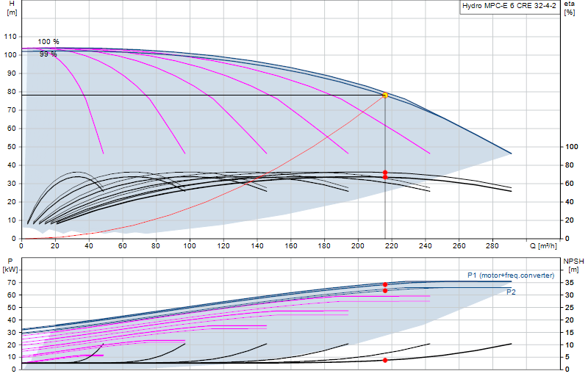Image resolution: width=588 pixels, height=382 pixels.
Task: Click the 10 tick on the H head axis
Action: 12,220
